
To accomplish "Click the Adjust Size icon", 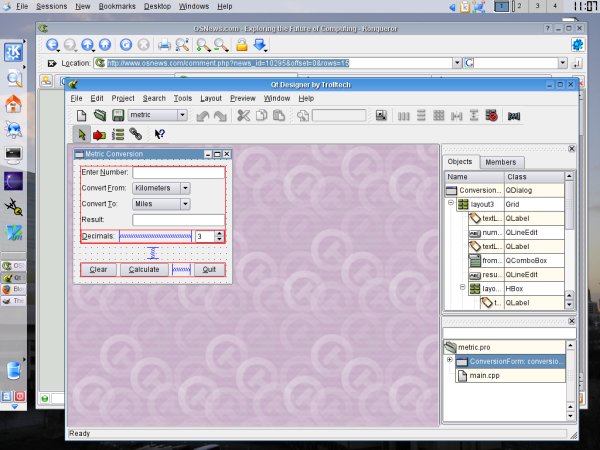I will click(381, 115).
